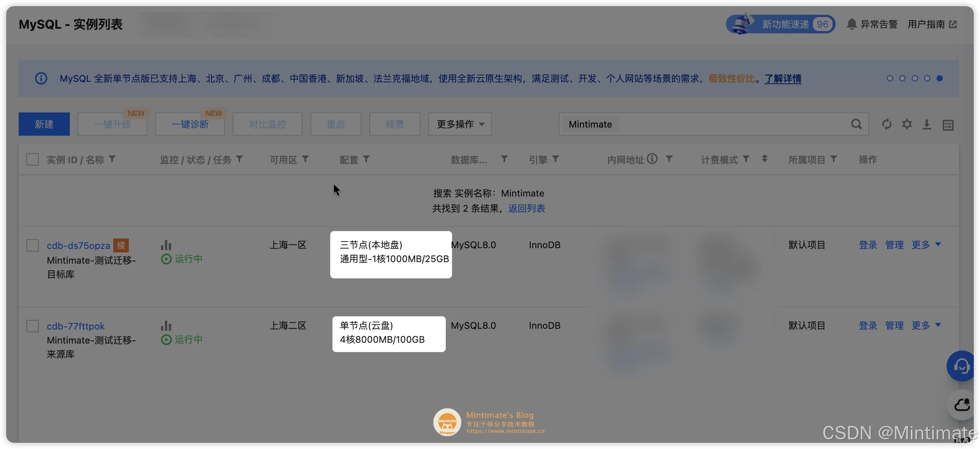The image size is (980, 449).
Task: Filter by monitoring / status / task column
Action: coord(239,159)
